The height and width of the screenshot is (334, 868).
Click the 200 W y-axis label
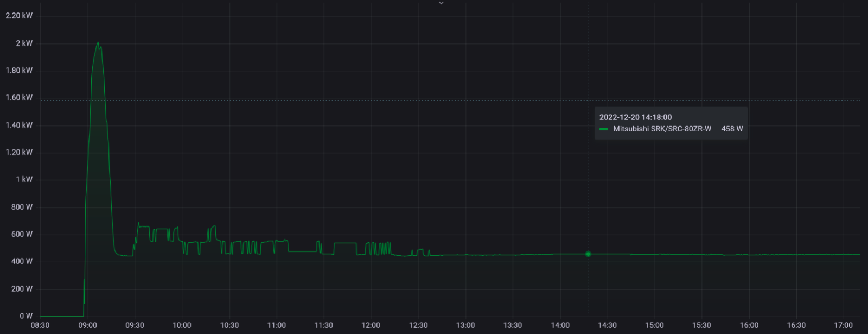(22, 289)
